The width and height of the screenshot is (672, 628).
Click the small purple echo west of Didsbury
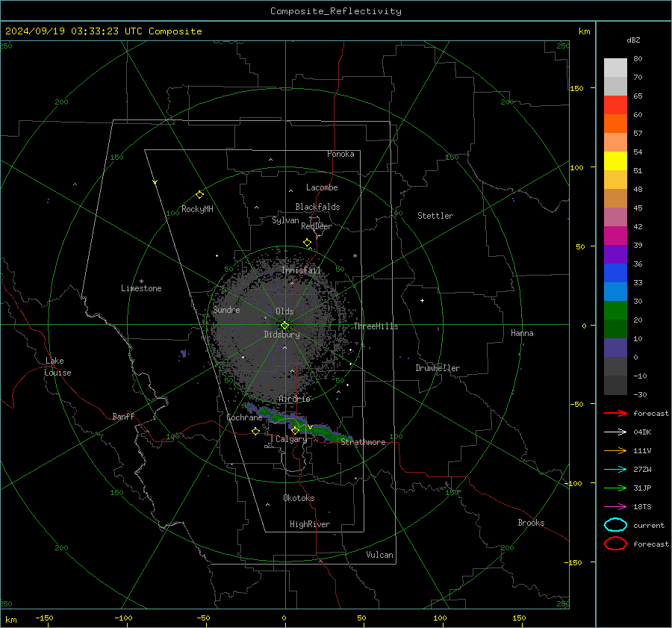click(184, 353)
